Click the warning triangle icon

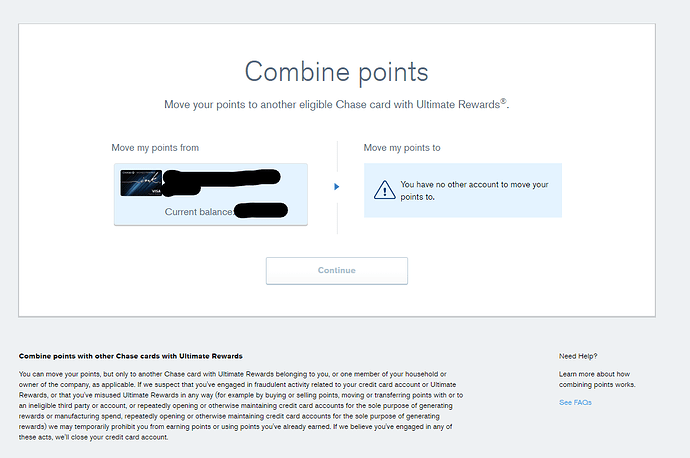[x=384, y=190]
